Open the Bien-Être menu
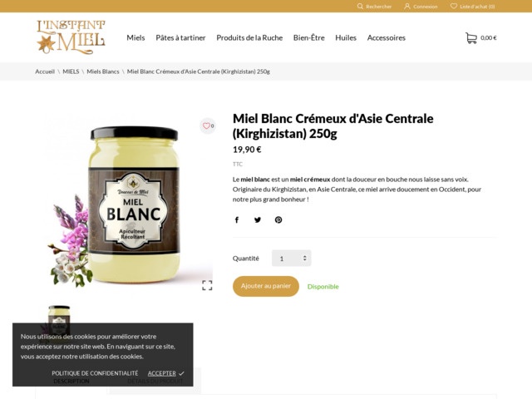 308,37
